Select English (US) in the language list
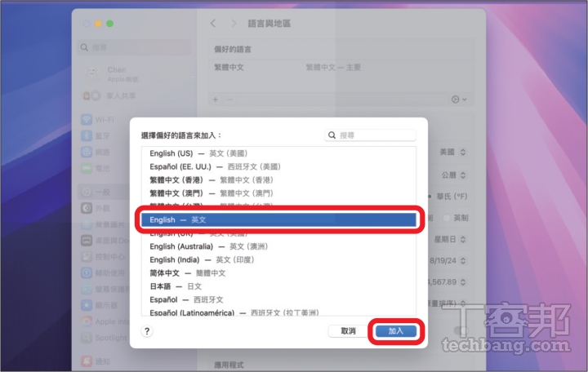 pyautogui.click(x=278, y=153)
